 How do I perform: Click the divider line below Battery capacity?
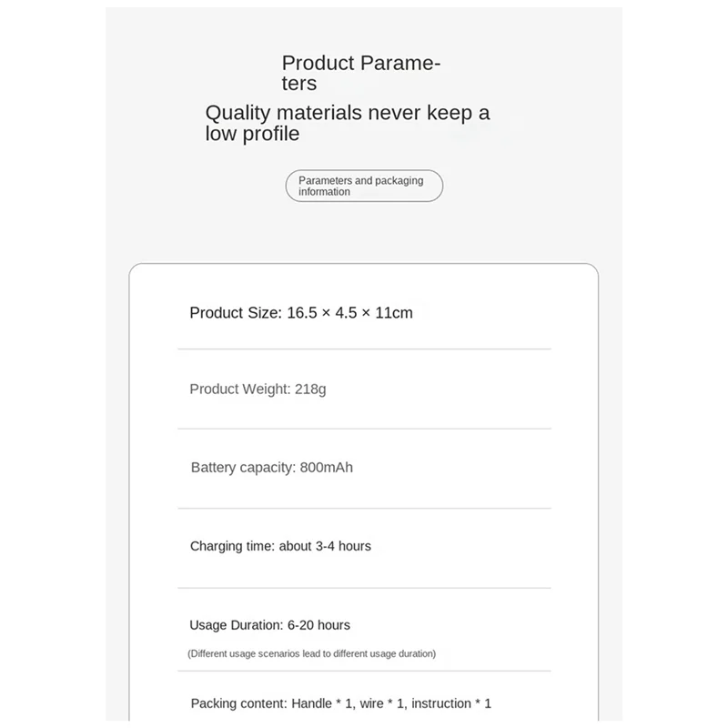point(364,508)
